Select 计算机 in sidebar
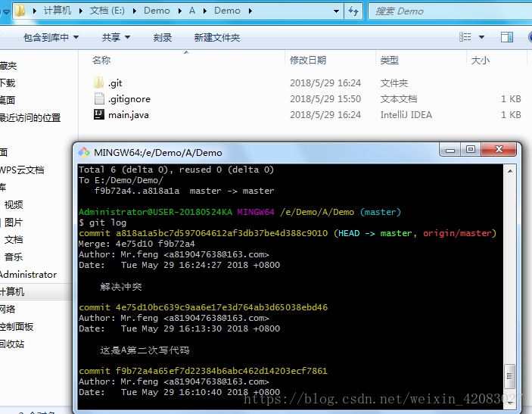Image resolution: width=532 pixels, height=414 pixels. click(x=12, y=291)
